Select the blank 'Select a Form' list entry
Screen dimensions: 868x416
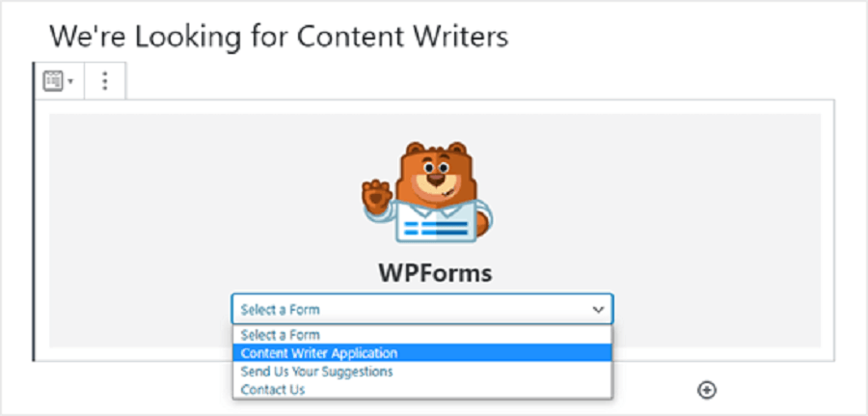click(421, 335)
